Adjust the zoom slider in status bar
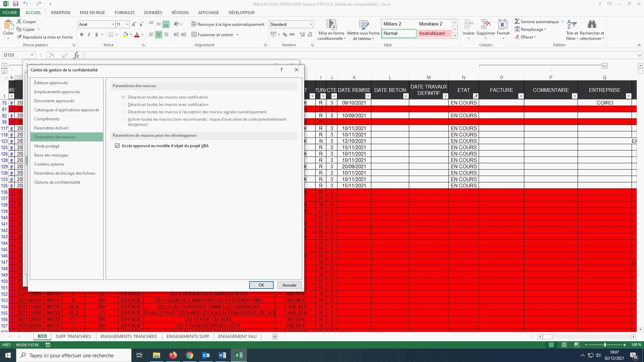 pos(605,345)
